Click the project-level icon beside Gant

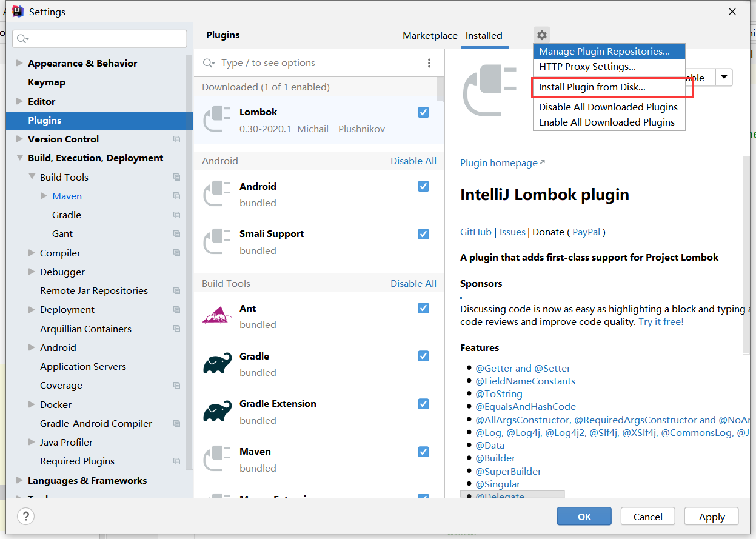(176, 234)
